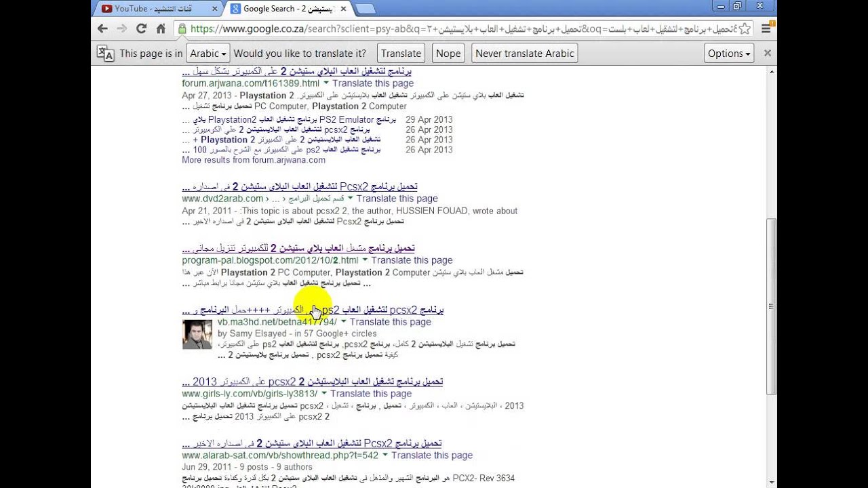Viewport: 868px width, 488px height.
Task: Click the browser forward arrow
Action: (121, 28)
